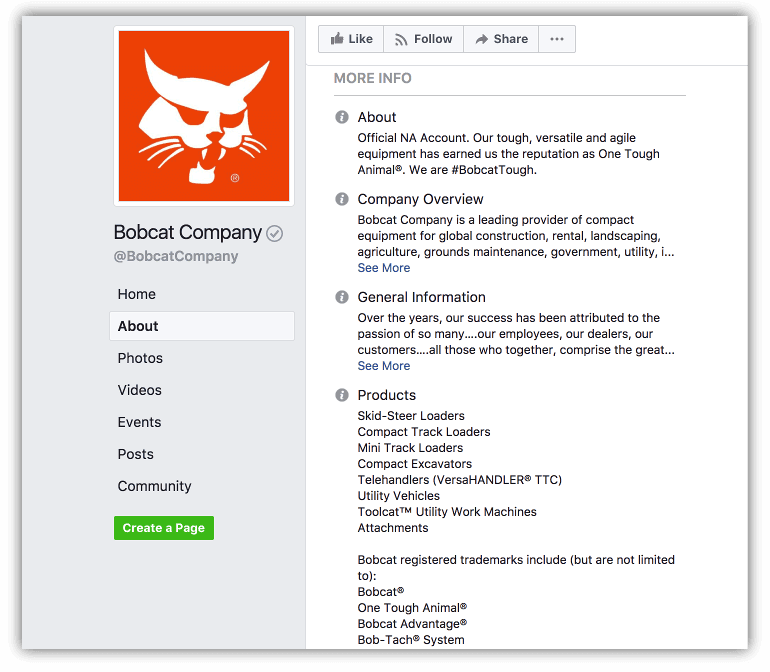Go to the Home tab

click(137, 294)
